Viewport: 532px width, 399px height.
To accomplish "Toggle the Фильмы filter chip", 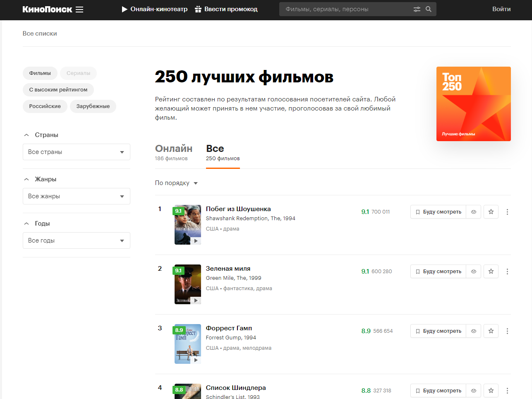I will (x=40, y=73).
